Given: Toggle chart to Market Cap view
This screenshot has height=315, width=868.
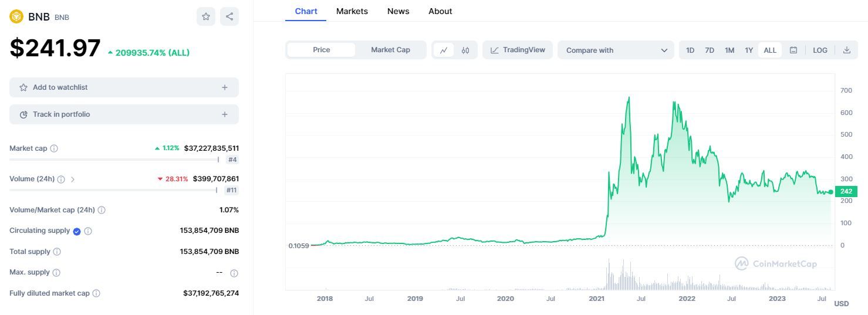Looking at the screenshot, I should [390, 50].
